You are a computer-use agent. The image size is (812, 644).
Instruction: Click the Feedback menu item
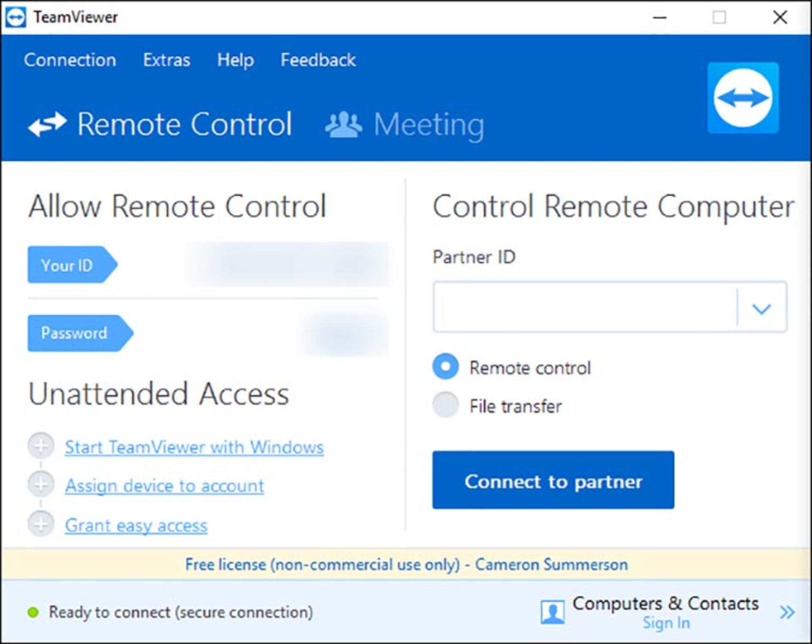pos(318,60)
